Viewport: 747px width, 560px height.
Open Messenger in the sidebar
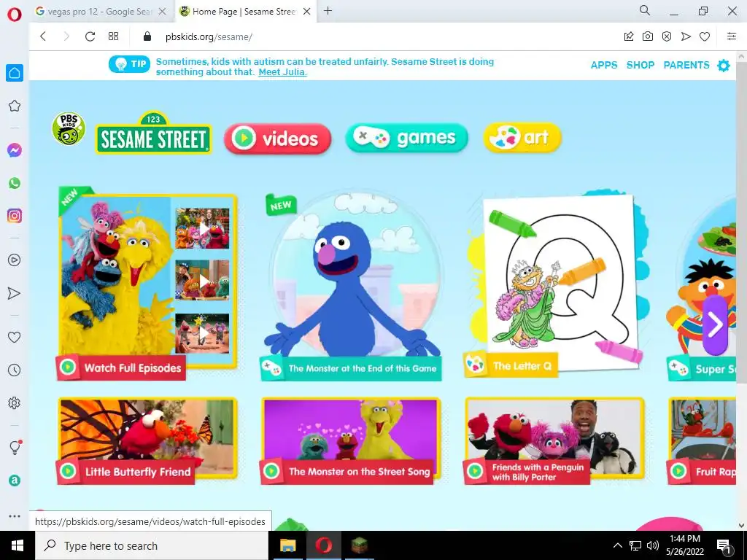click(x=15, y=150)
